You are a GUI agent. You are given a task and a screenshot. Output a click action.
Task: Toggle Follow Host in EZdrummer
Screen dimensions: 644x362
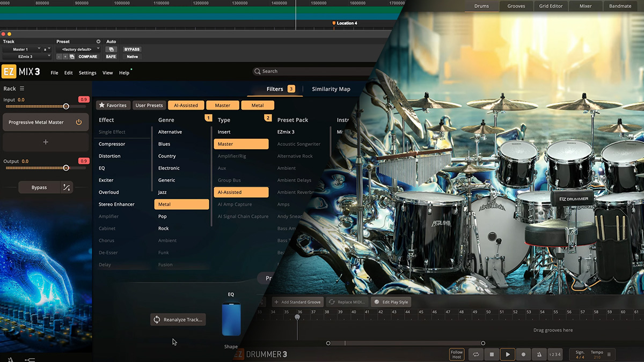tap(457, 354)
